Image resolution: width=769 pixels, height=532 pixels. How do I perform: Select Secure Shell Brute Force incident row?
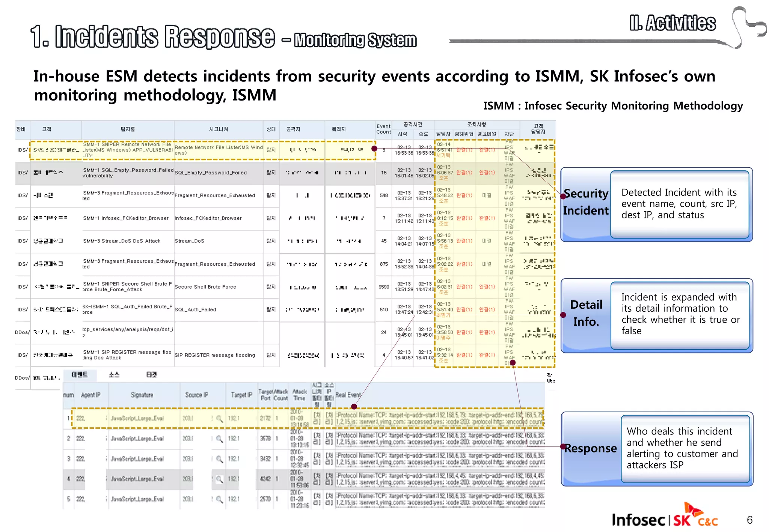pos(205,287)
